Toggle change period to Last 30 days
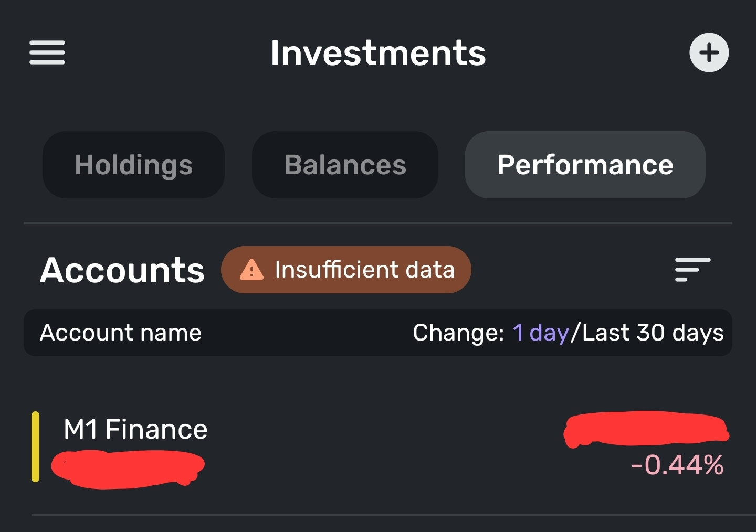 [653, 333]
